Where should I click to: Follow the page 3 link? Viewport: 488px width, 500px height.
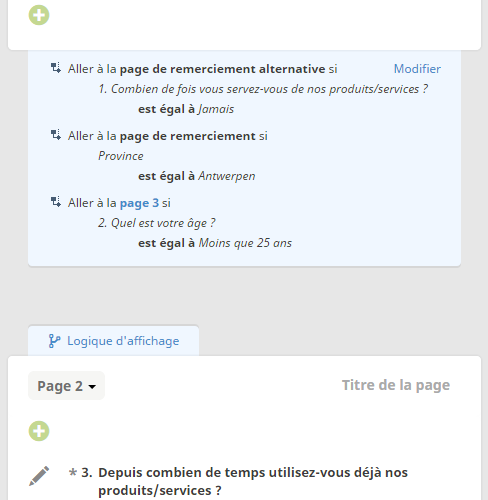[139, 203]
